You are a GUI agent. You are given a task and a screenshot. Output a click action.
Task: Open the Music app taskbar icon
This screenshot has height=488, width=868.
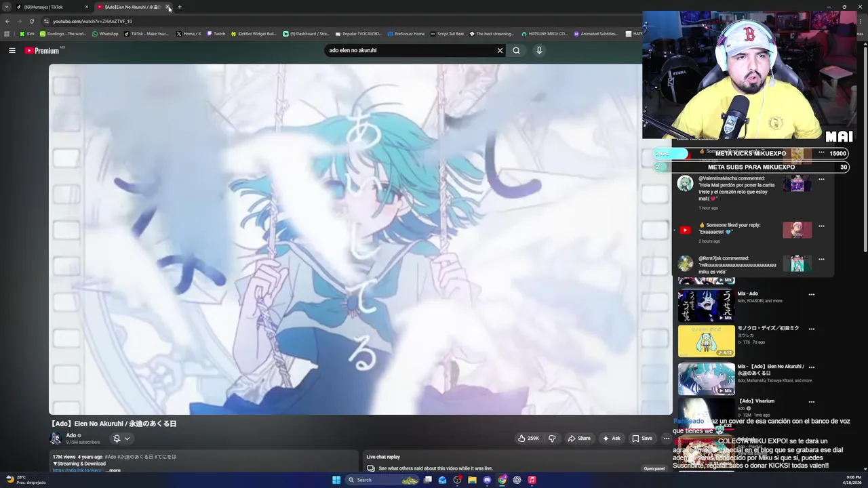point(532,480)
